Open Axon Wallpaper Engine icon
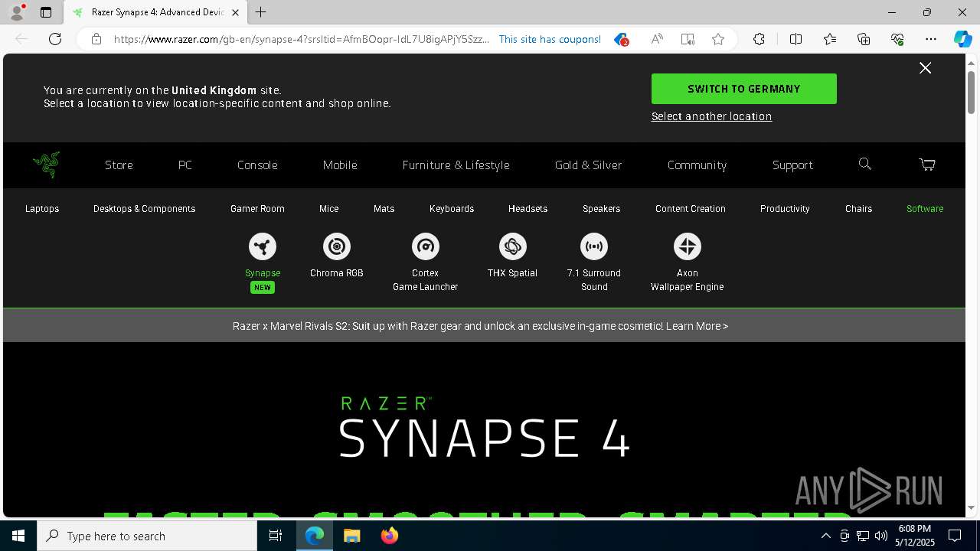Screen dimensions: 980x551 click(687, 246)
